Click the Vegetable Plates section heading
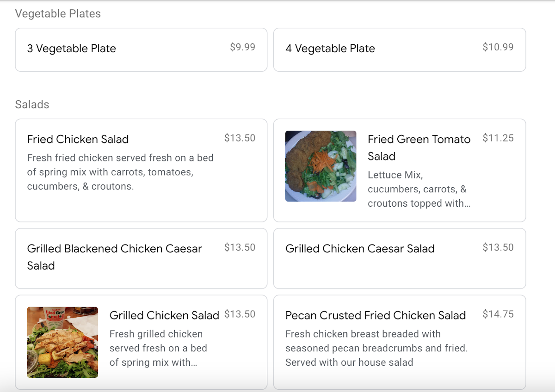555x392 pixels. 58,14
